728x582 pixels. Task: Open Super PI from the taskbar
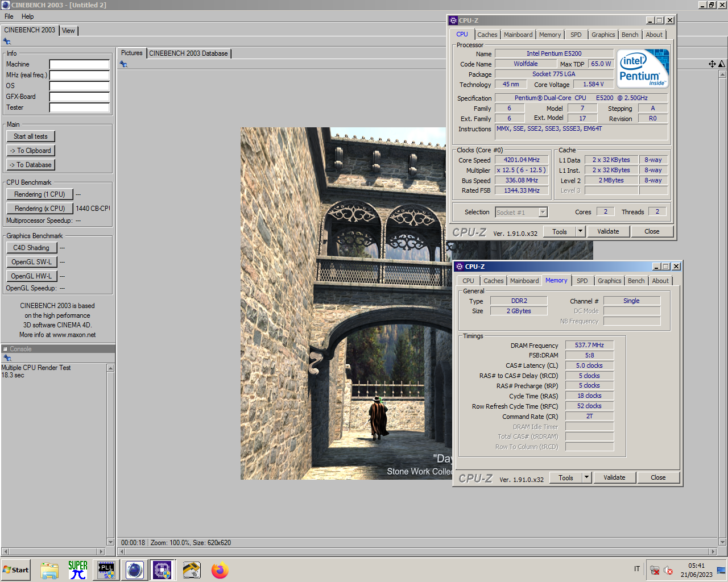tap(78, 570)
